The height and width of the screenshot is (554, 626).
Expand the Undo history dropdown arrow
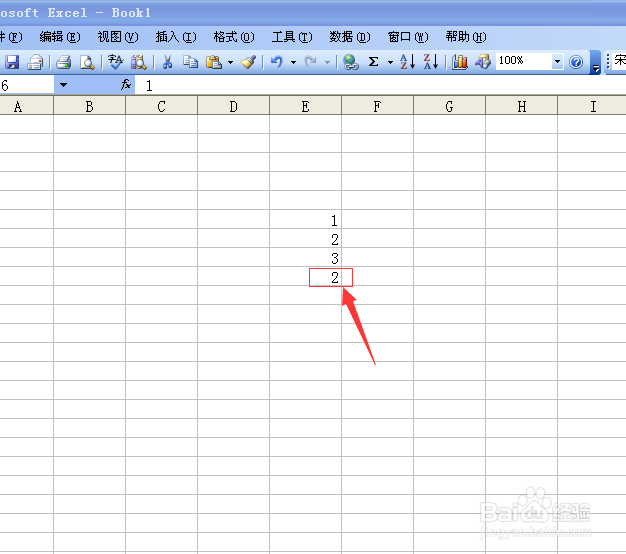point(293,62)
